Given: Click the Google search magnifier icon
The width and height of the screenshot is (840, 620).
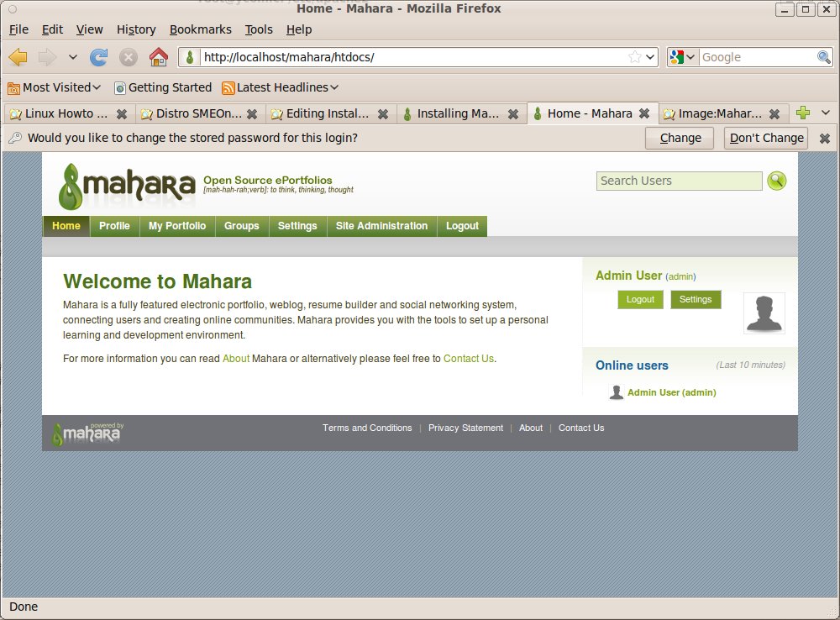Looking at the screenshot, I should tap(824, 57).
